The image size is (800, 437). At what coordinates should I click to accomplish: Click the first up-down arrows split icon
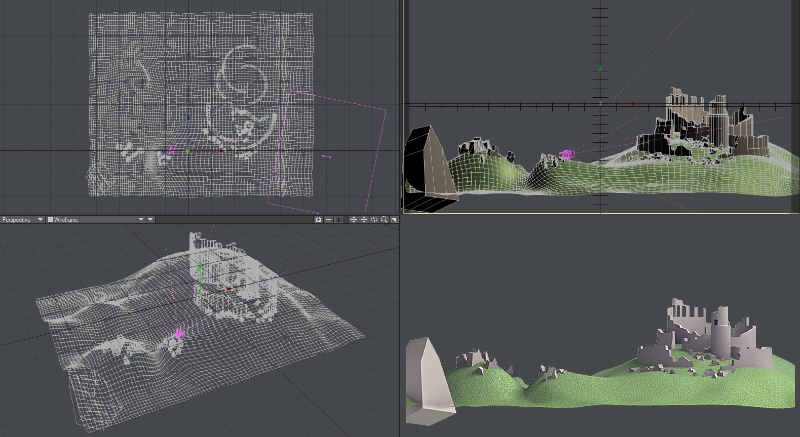click(353, 219)
